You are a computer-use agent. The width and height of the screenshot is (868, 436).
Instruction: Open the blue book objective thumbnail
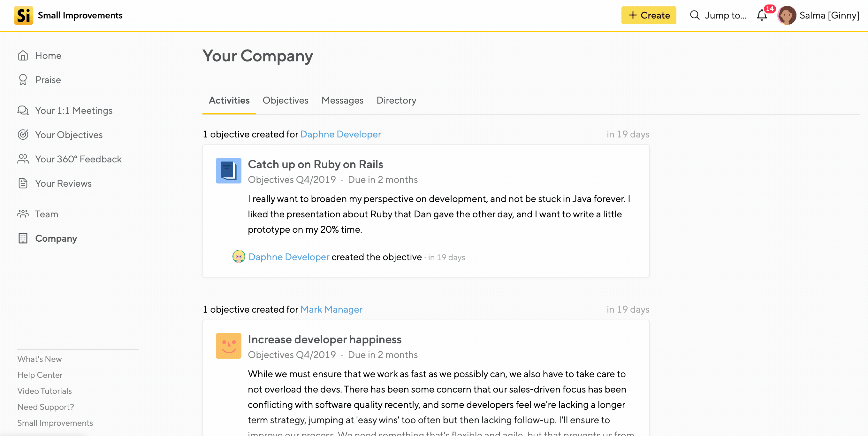tap(228, 171)
